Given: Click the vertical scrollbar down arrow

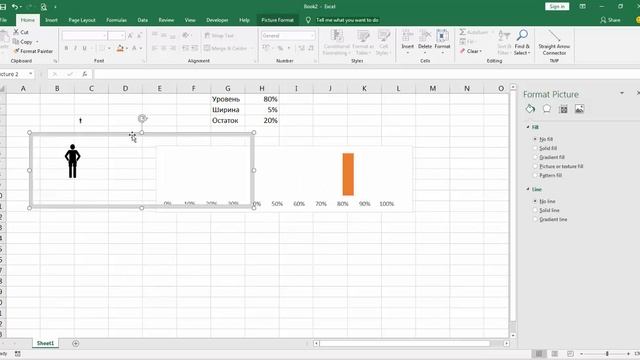Looking at the screenshot, I should 513,335.
